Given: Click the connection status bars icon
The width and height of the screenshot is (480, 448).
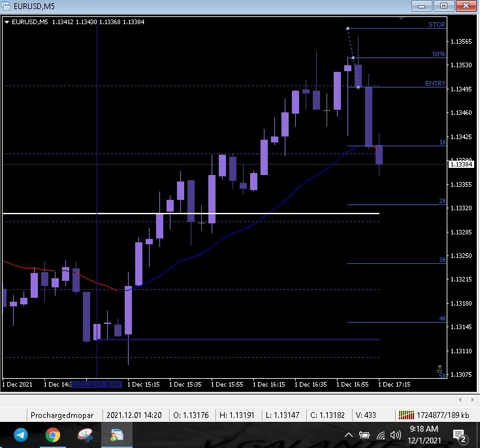Looking at the screenshot, I should 406,415.
